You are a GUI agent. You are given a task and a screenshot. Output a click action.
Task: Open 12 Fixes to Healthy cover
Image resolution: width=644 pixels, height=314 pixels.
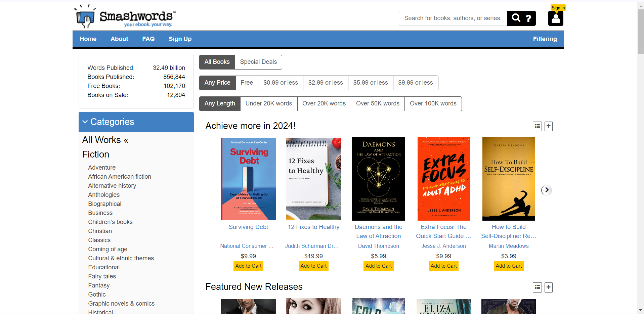pos(313,179)
